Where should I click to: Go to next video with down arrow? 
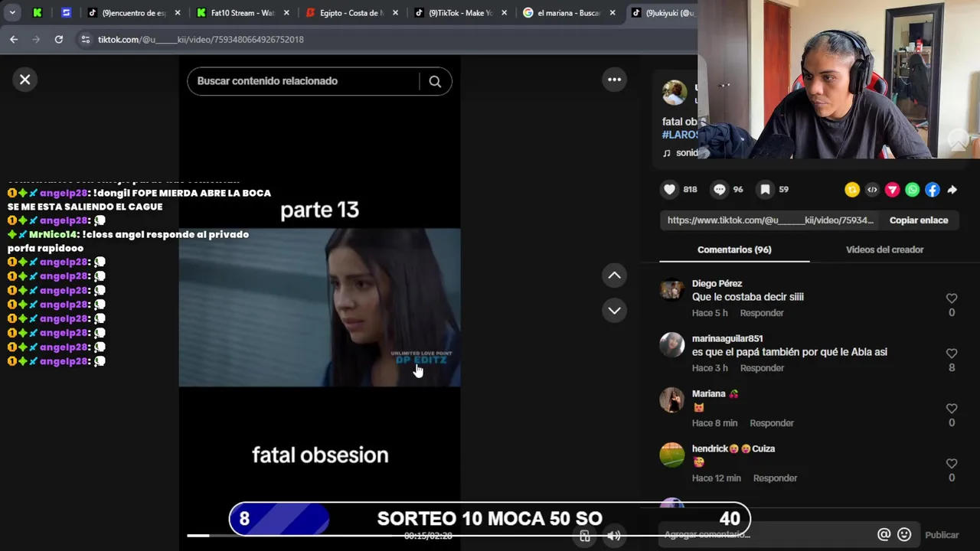coord(614,311)
